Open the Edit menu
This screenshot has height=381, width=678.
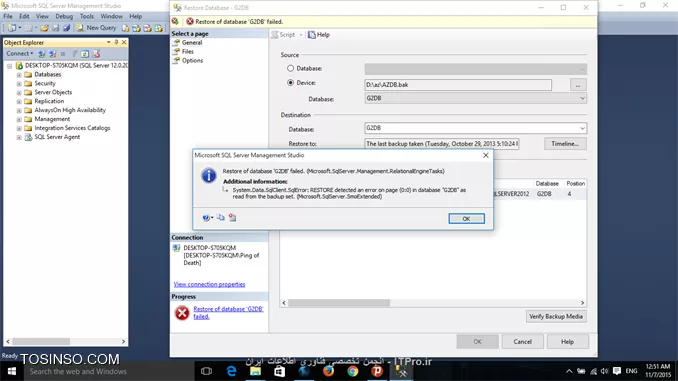point(24,16)
